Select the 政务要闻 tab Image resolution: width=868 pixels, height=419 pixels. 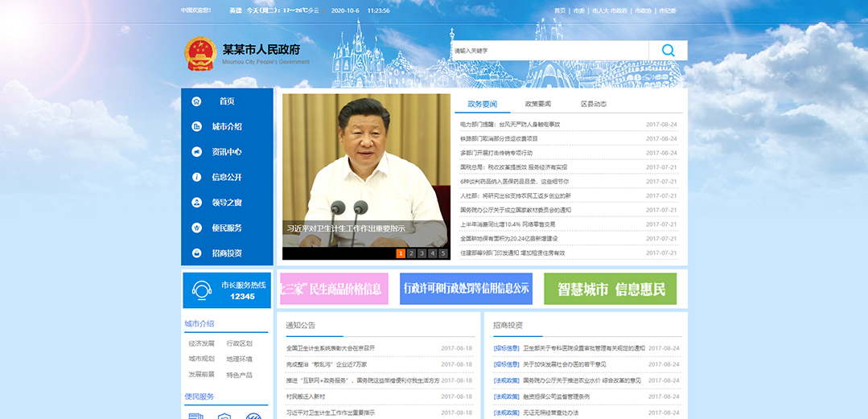482,104
